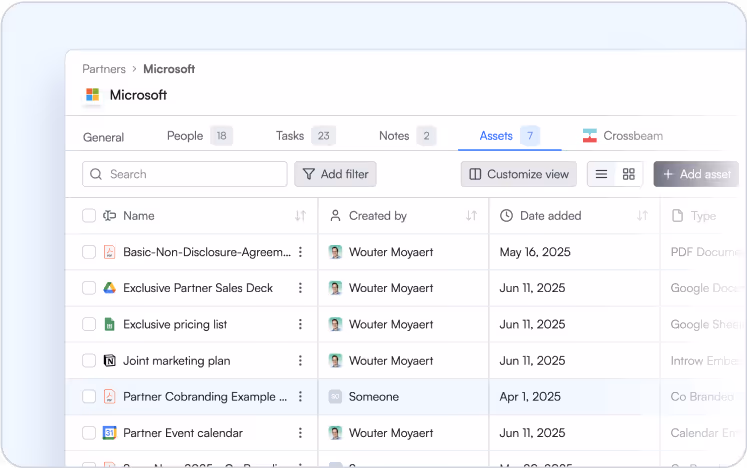Click the person icon in Created by header
Image resolution: width=747 pixels, height=468 pixels.
pos(335,216)
